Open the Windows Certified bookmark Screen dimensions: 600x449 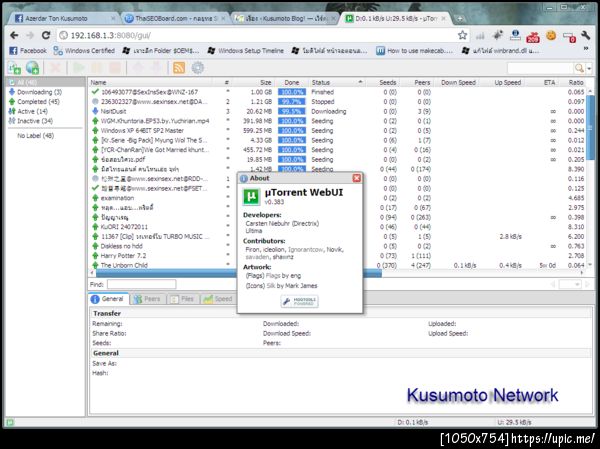click(x=84, y=51)
